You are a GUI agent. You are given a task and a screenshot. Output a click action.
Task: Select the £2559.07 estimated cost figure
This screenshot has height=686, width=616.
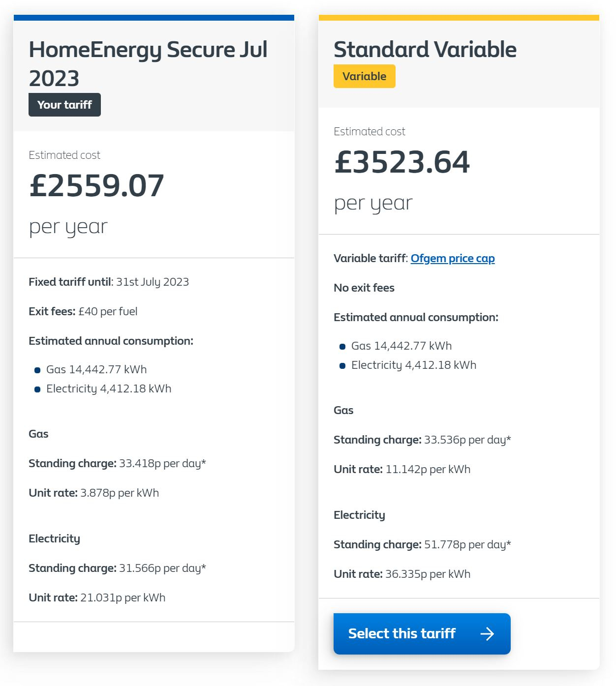[96, 185]
